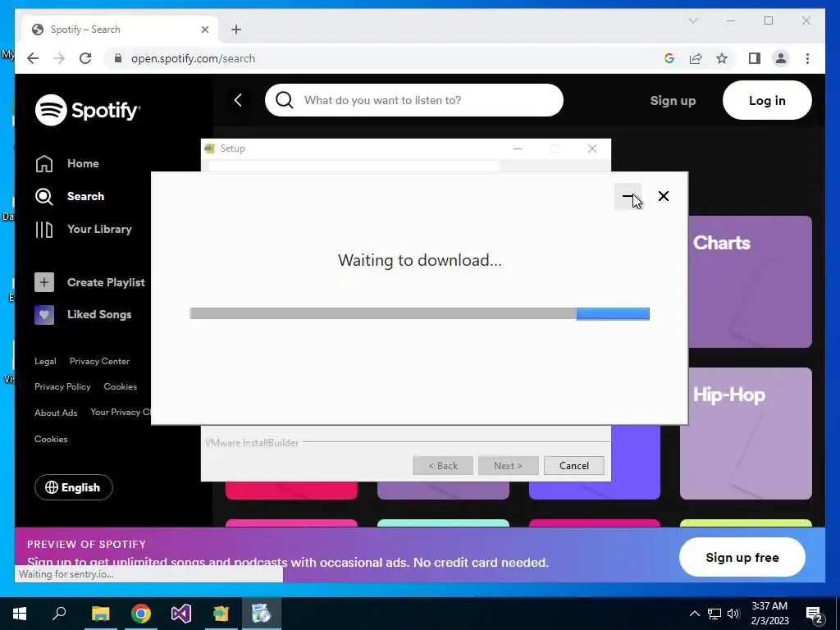
Task: Close the Setup window
Action: tap(592, 148)
